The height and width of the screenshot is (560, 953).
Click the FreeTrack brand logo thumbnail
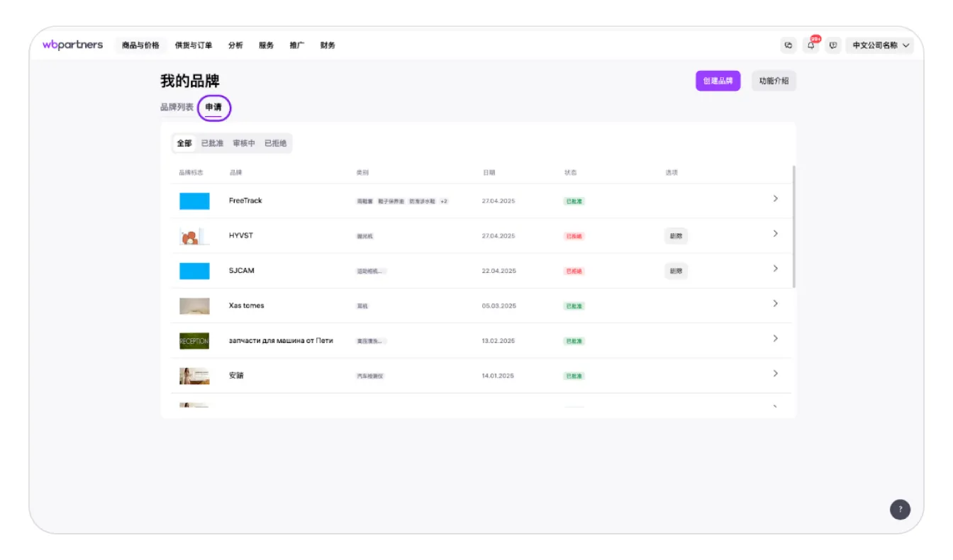[x=194, y=201]
